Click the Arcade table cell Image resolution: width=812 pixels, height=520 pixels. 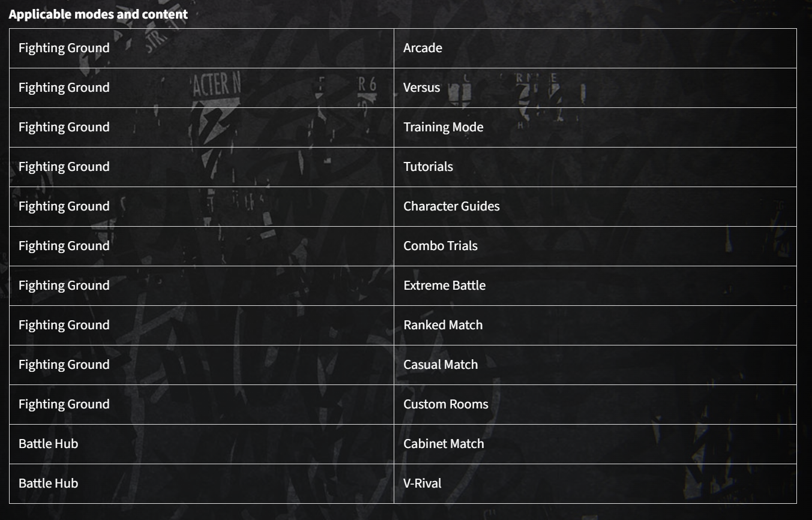pos(423,48)
